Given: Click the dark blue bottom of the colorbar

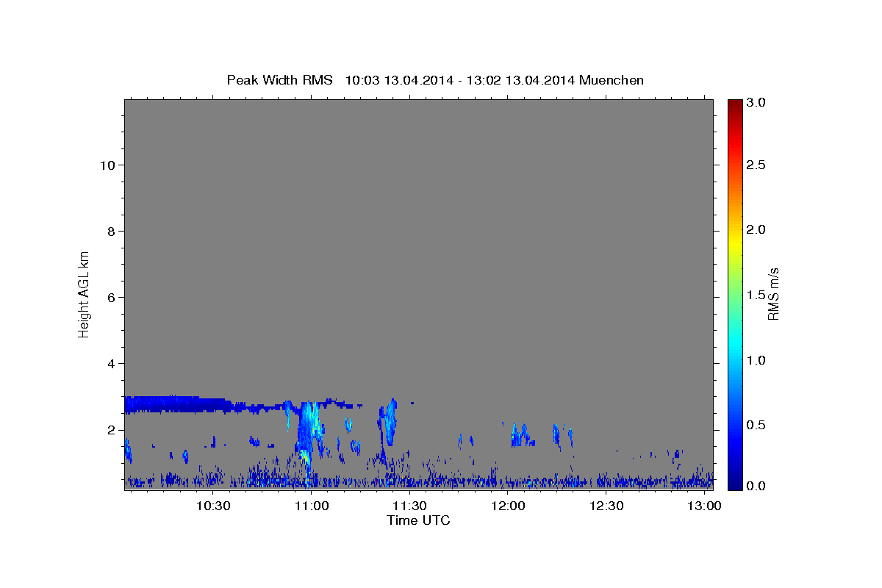Looking at the screenshot, I should click(x=735, y=481).
